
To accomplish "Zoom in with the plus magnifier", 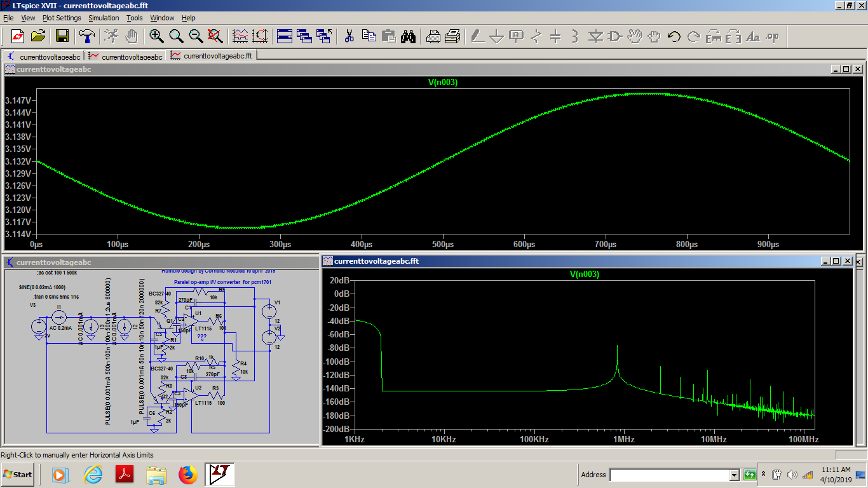I will point(156,36).
